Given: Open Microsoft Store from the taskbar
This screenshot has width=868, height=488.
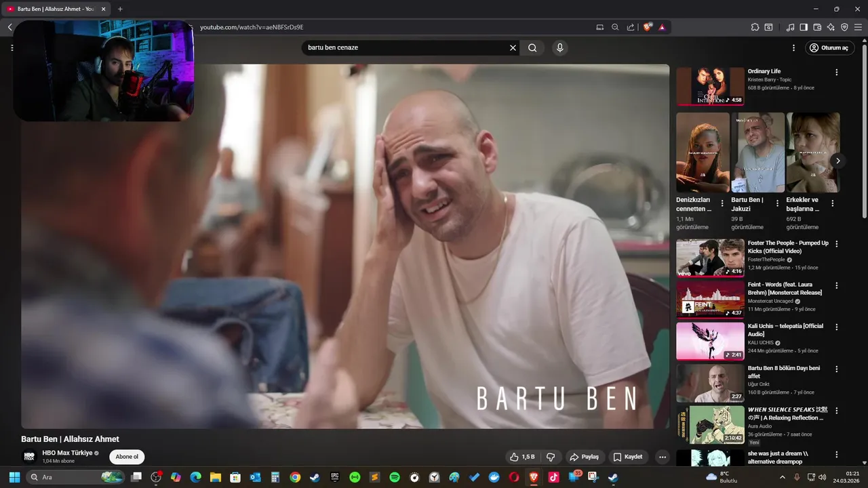Looking at the screenshot, I should tap(235, 477).
